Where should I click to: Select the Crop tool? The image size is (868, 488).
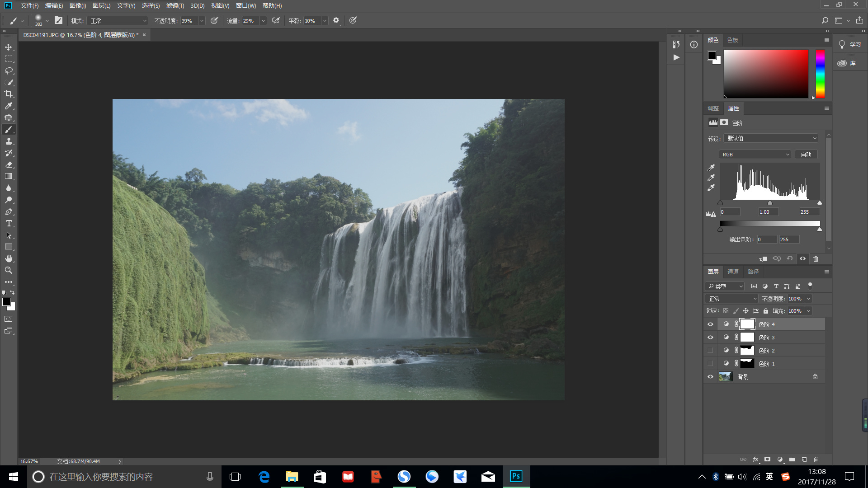(x=9, y=94)
